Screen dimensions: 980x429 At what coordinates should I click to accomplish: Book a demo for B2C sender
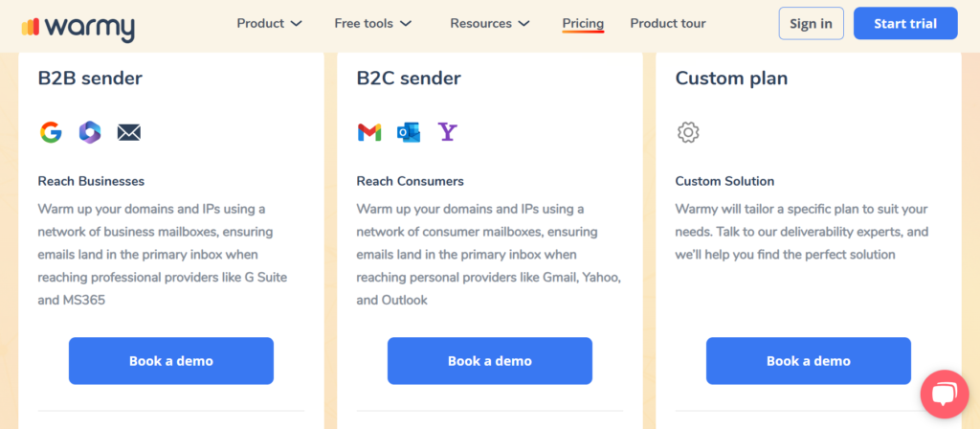tap(490, 361)
